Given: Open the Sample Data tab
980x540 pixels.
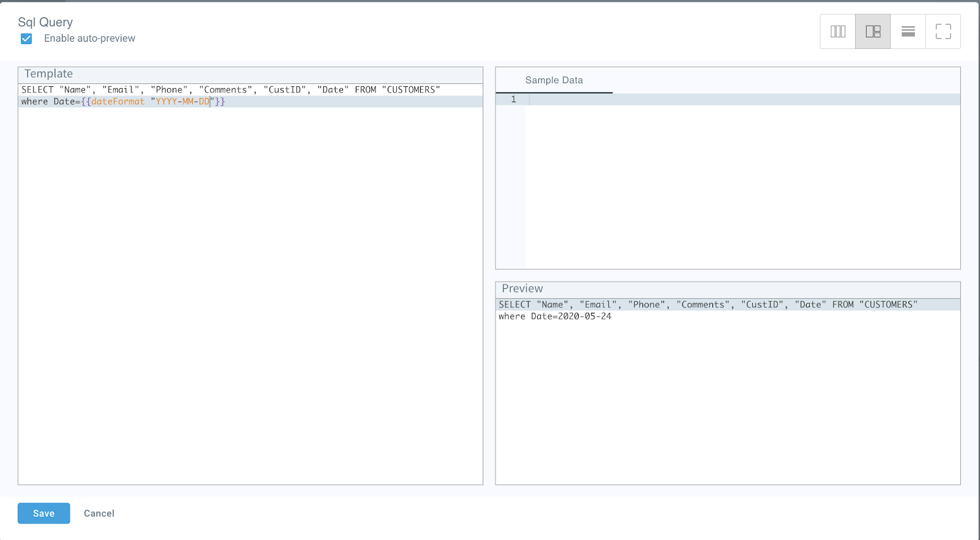Looking at the screenshot, I should click(x=554, y=80).
